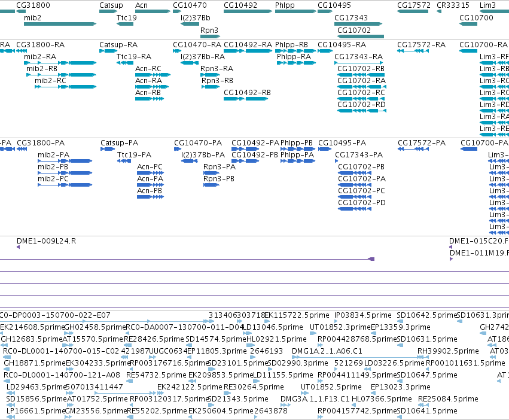
Task: Select the CG10495 gene label
Action: point(334,5)
